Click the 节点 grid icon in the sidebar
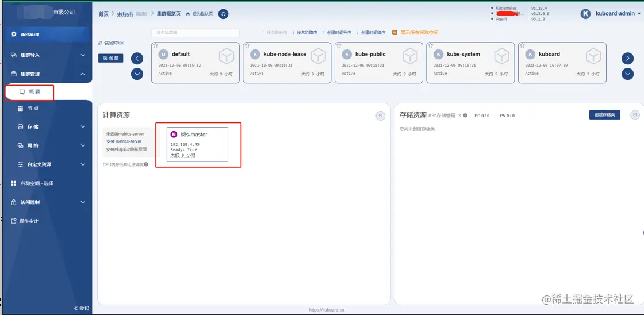The width and height of the screenshot is (644, 315). click(20, 109)
